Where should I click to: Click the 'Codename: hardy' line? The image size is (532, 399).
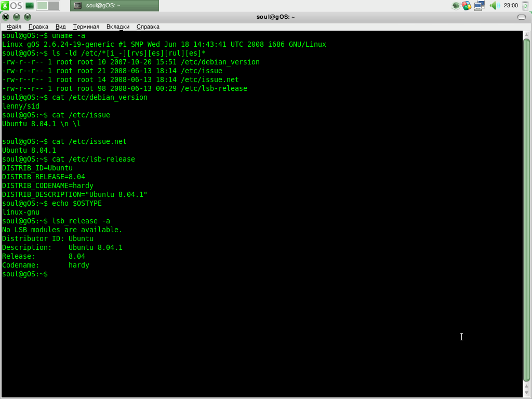[46, 265]
